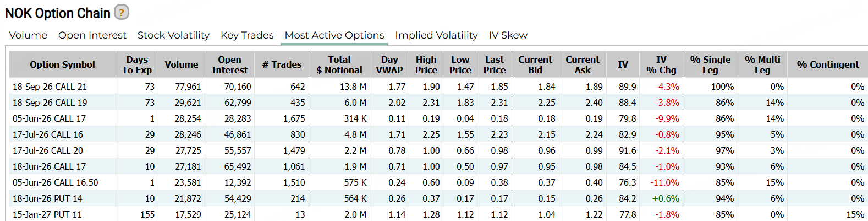The width and height of the screenshot is (868, 221).
Task: Sort by % Contingent column header
Action: pos(827,64)
